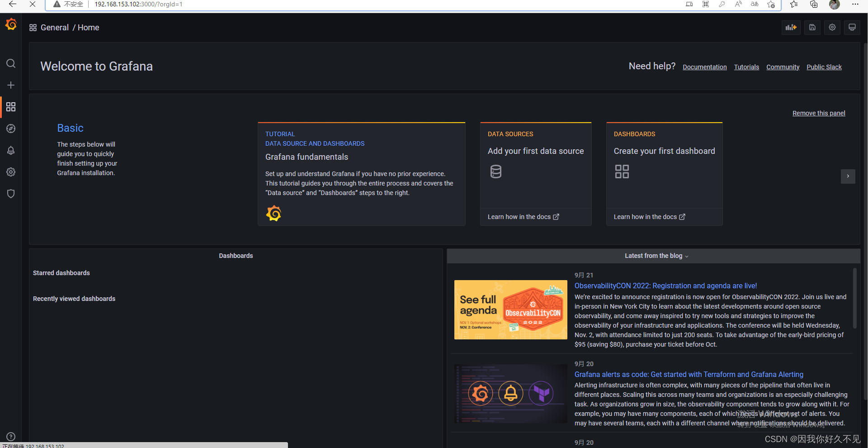Open Configuration via the sidebar gear icon
Image resolution: width=868 pixels, height=448 pixels.
11,172
